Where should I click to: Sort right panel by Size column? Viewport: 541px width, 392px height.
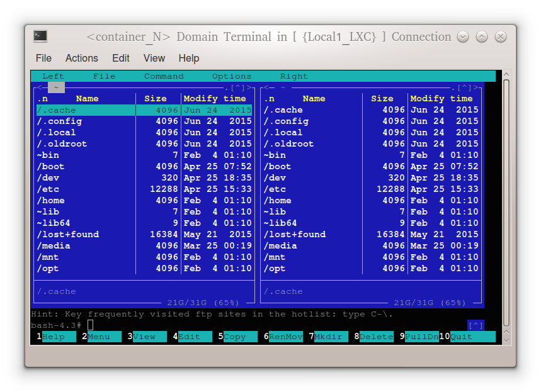(x=382, y=99)
